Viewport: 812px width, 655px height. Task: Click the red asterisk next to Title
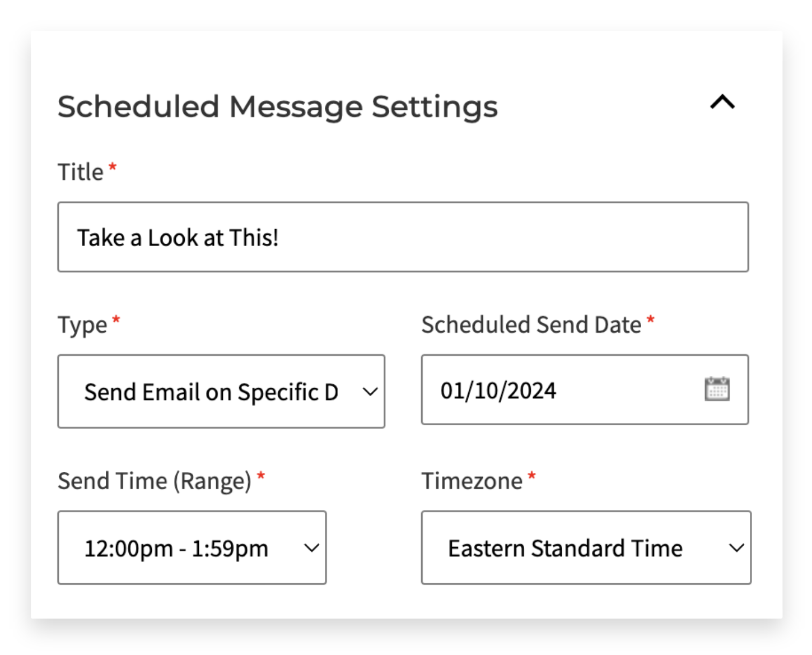coord(111,167)
